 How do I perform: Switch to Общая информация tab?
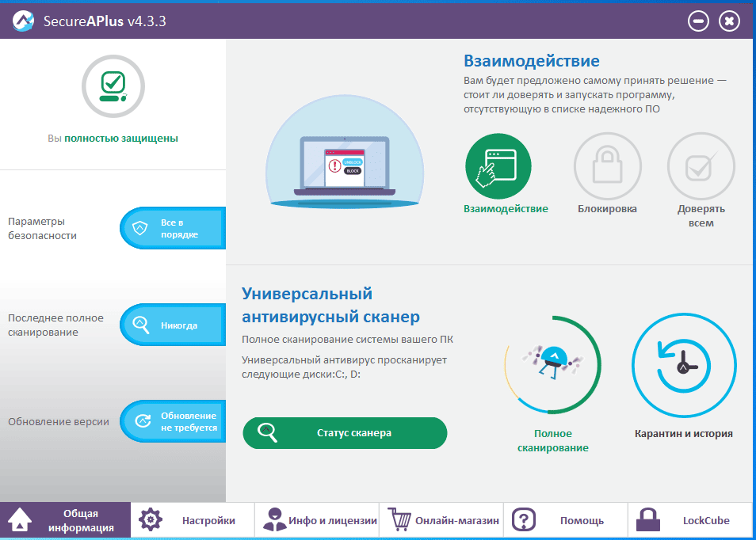pyautogui.click(x=65, y=520)
